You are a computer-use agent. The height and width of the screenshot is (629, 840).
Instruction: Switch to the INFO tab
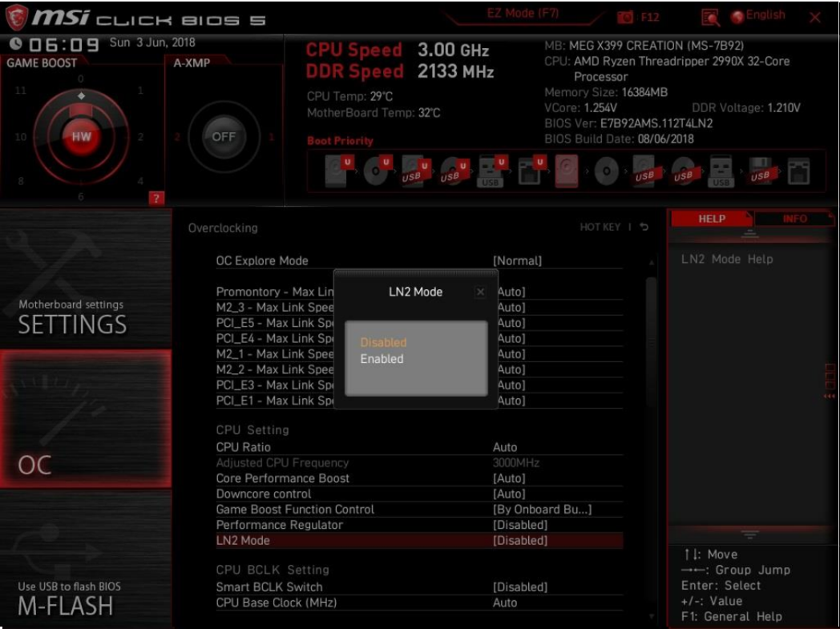coord(794,219)
